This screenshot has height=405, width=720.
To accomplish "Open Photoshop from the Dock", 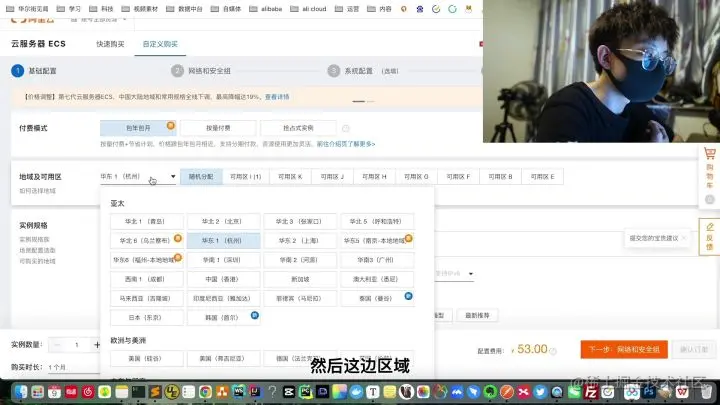I will pos(649,392).
